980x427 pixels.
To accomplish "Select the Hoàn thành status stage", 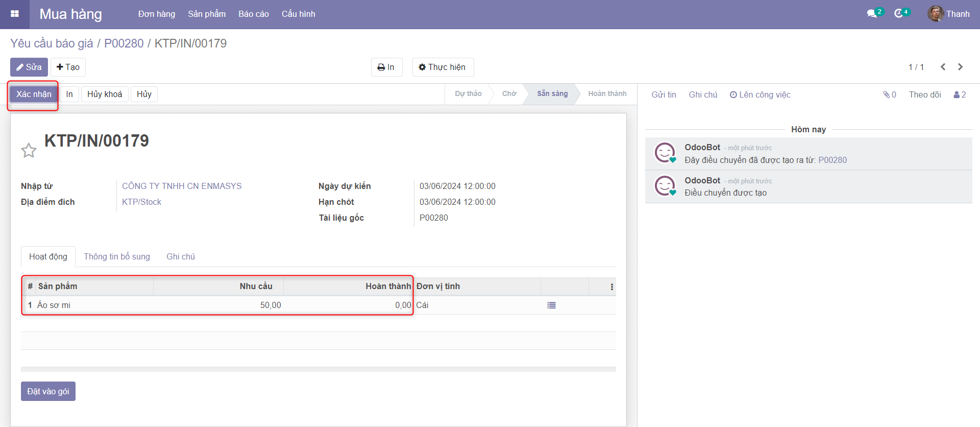I will point(607,93).
